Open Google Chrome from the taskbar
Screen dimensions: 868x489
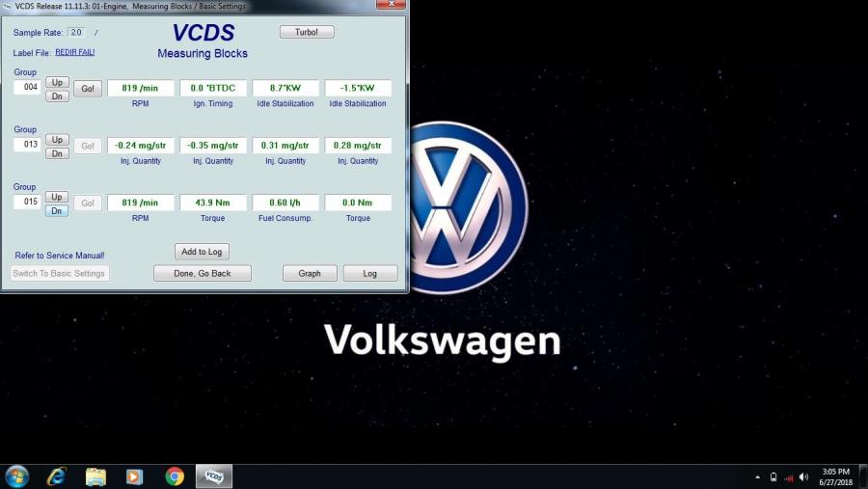click(x=175, y=476)
